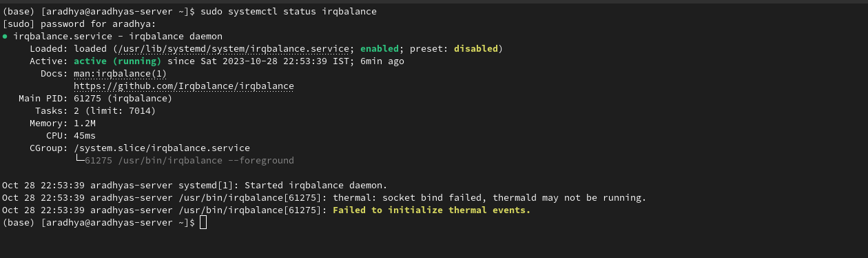Click the green 'enabled' status text
The height and width of the screenshot is (258, 868).
pyautogui.click(x=380, y=49)
